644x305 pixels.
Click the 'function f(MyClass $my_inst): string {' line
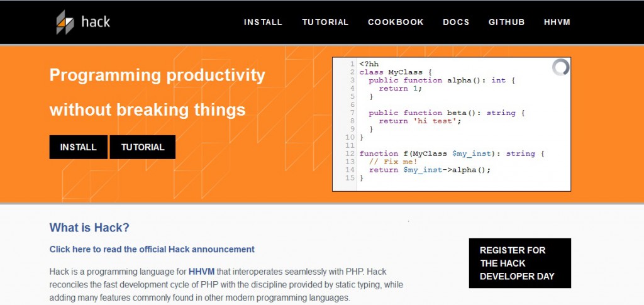point(452,153)
